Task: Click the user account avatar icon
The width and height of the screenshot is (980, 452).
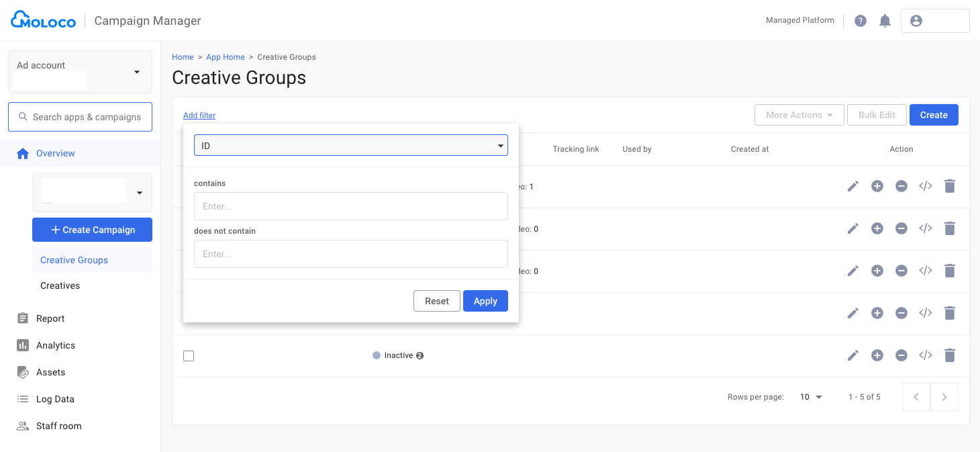Action: pyautogui.click(x=916, y=21)
